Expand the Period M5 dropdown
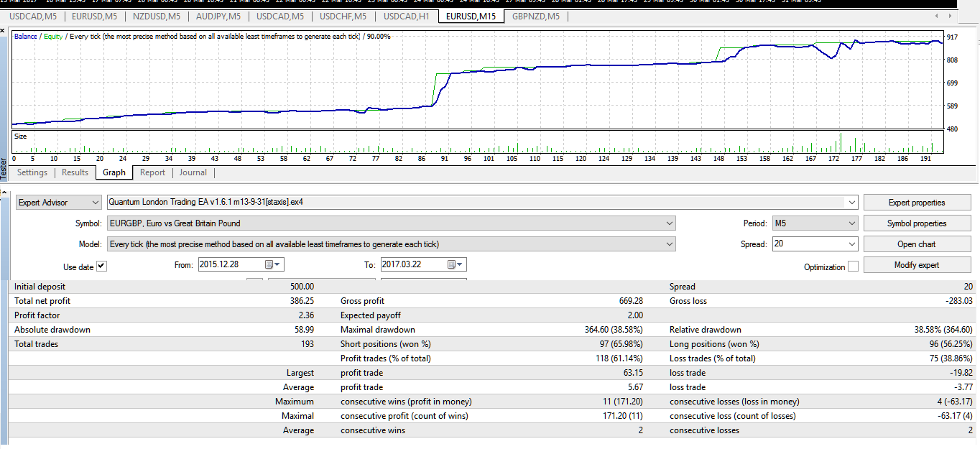The width and height of the screenshot is (980, 449). [815, 223]
